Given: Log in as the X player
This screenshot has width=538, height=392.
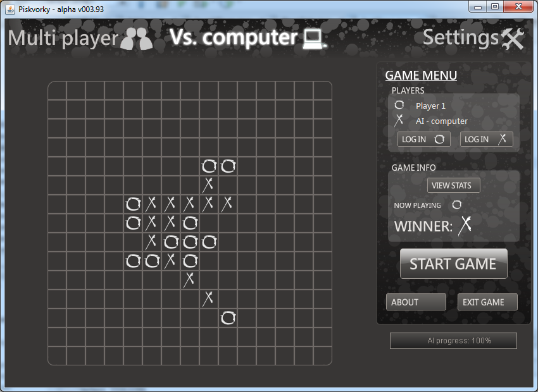Looking at the screenshot, I should point(487,139).
